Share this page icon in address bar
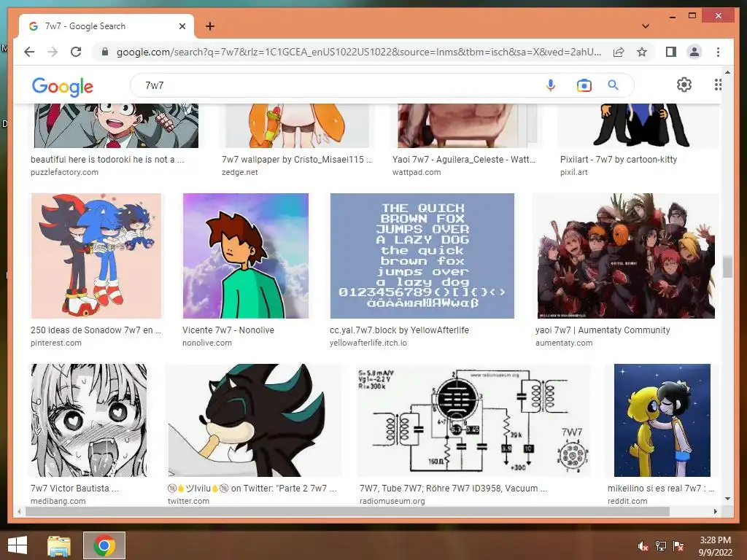The width and height of the screenshot is (747, 560). pyautogui.click(x=619, y=52)
